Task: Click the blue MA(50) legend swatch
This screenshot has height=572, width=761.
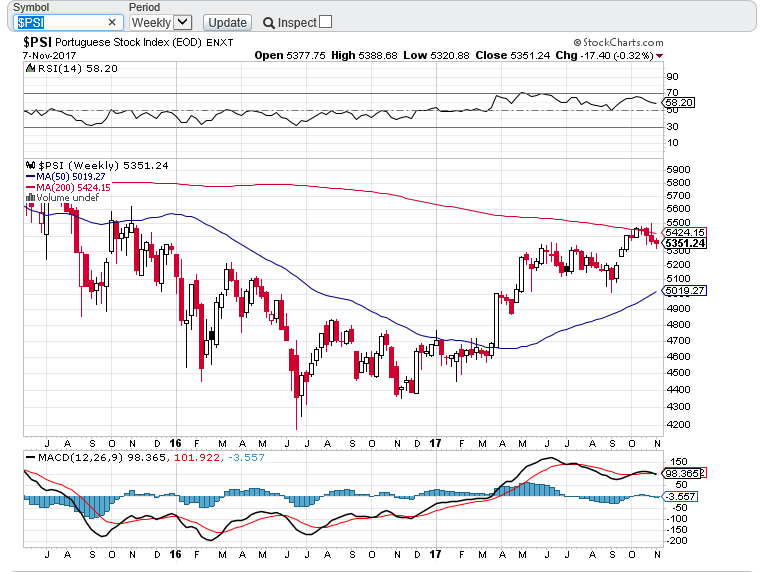Action: point(30,177)
